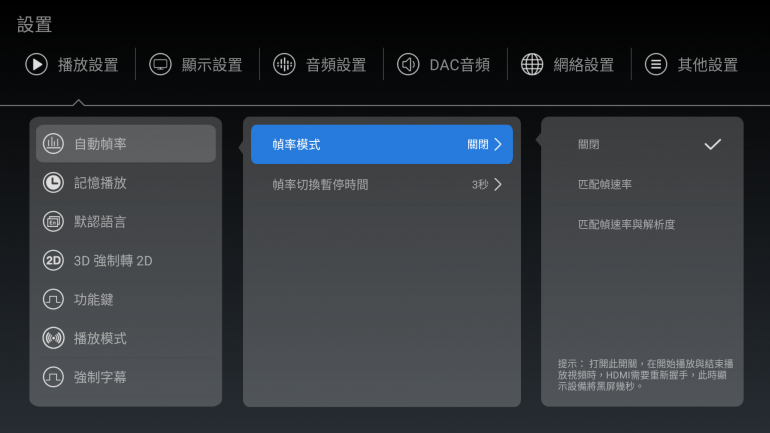770x433 pixels.
Task: Click the 網絡設置 globe icon
Action: tap(532, 65)
